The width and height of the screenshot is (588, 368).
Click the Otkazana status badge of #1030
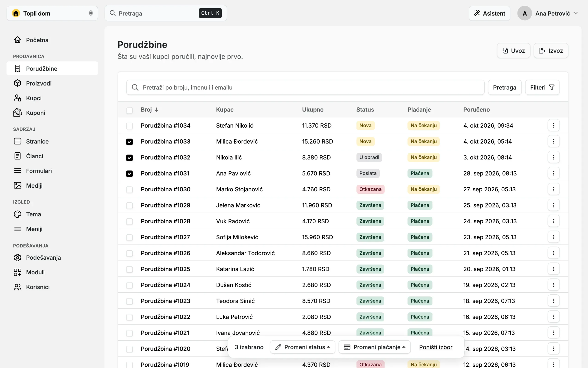(x=370, y=189)
